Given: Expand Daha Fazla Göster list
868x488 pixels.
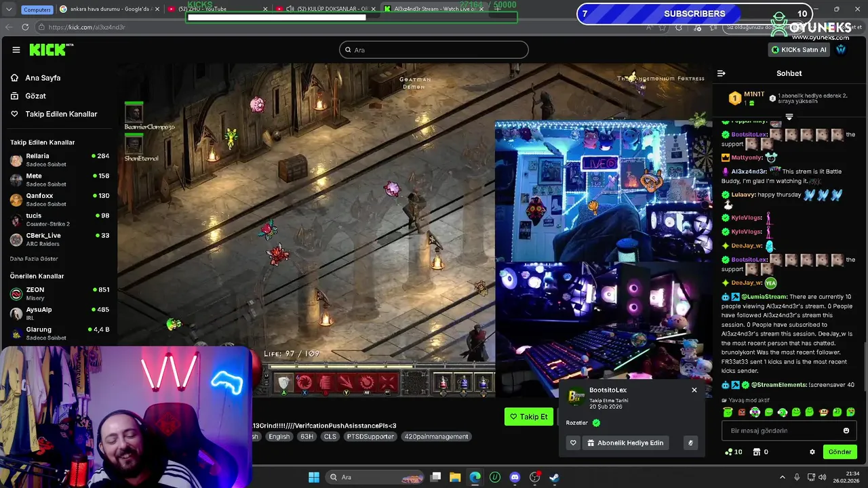Looking at the screenshot, I should [x=34, y=259].
